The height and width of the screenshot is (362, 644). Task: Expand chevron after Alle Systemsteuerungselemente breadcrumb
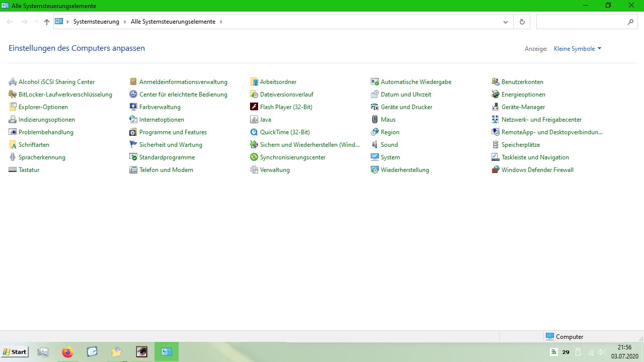point(221,22)
